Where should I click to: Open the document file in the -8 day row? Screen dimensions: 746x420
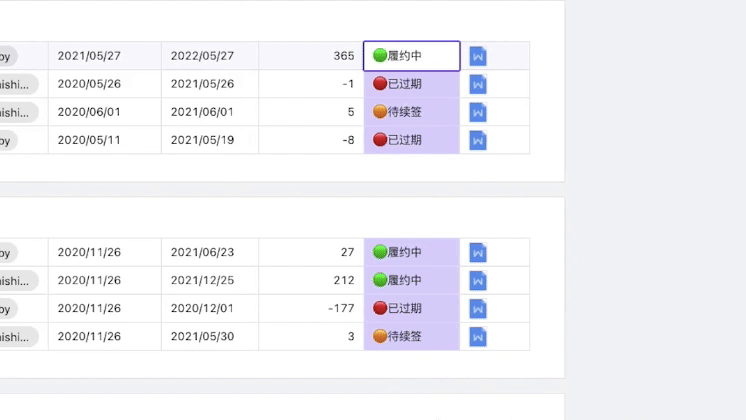[478, 140]
